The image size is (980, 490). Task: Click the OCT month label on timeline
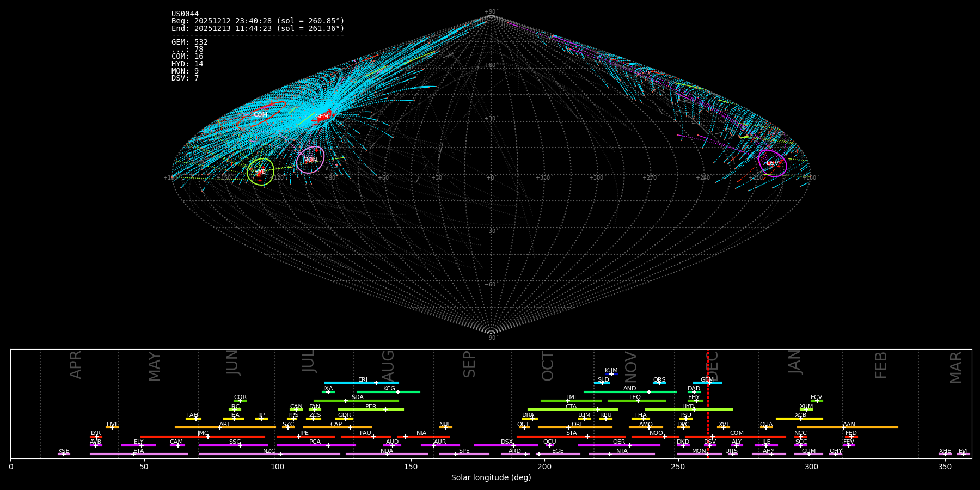pyautogui.click(x=548, y=366)
